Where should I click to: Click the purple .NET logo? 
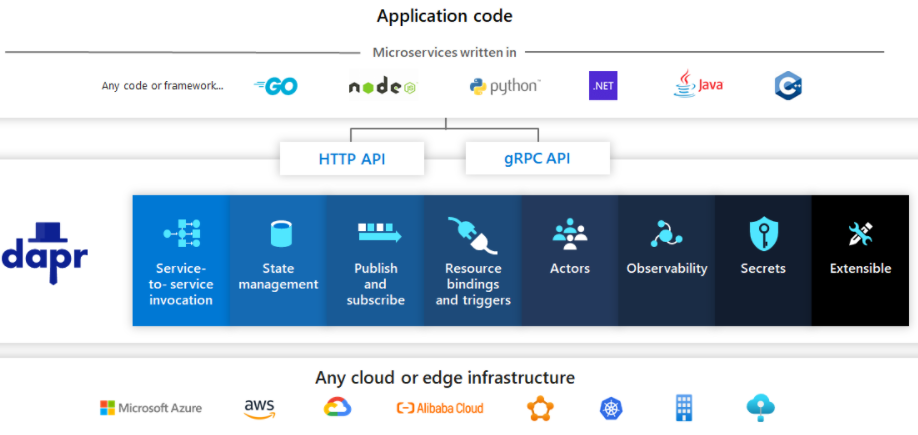[603, 86]
